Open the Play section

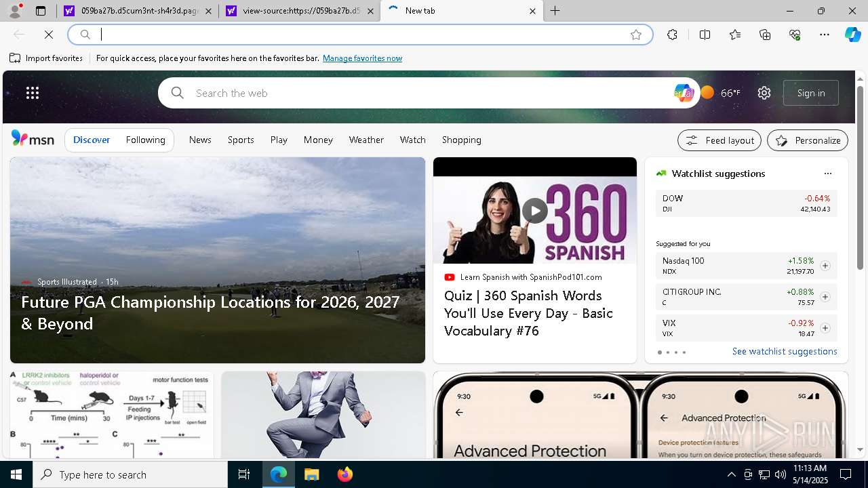279,140
